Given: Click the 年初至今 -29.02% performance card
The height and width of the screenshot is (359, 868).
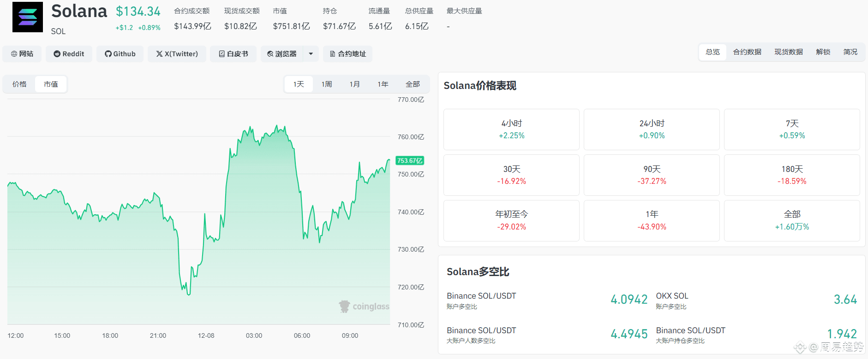Looking at the screenshot, I should [x=511, y=221].
